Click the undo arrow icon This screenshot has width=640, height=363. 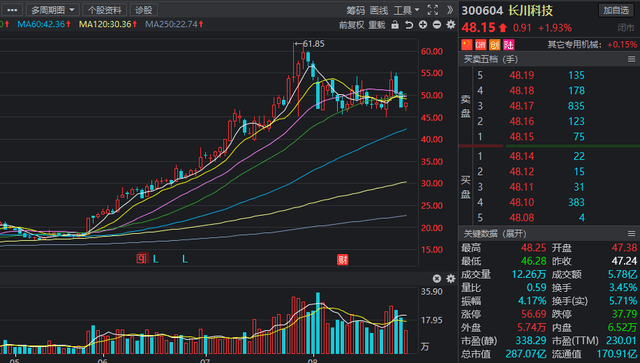coord(409,25)
